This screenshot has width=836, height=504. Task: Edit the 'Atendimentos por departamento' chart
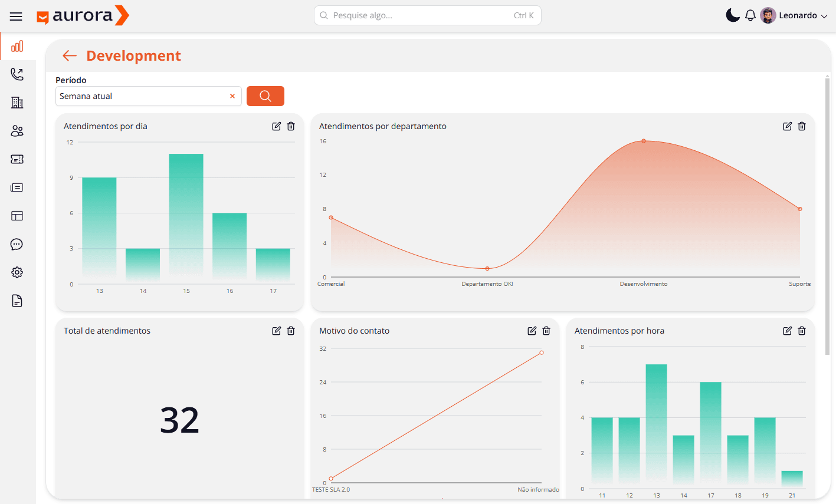click(x=787, y=126)
